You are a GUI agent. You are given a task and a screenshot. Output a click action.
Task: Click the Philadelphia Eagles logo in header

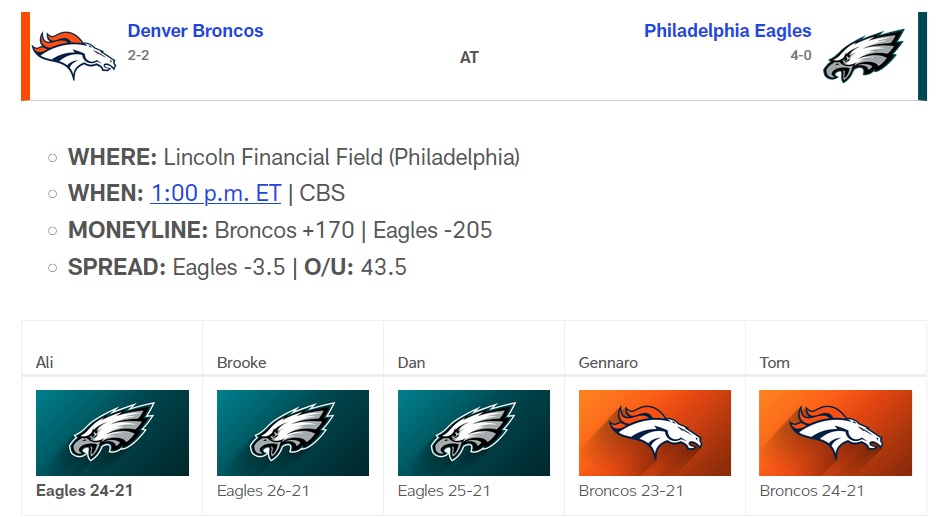pyautogui.click(x=864, y=56)
